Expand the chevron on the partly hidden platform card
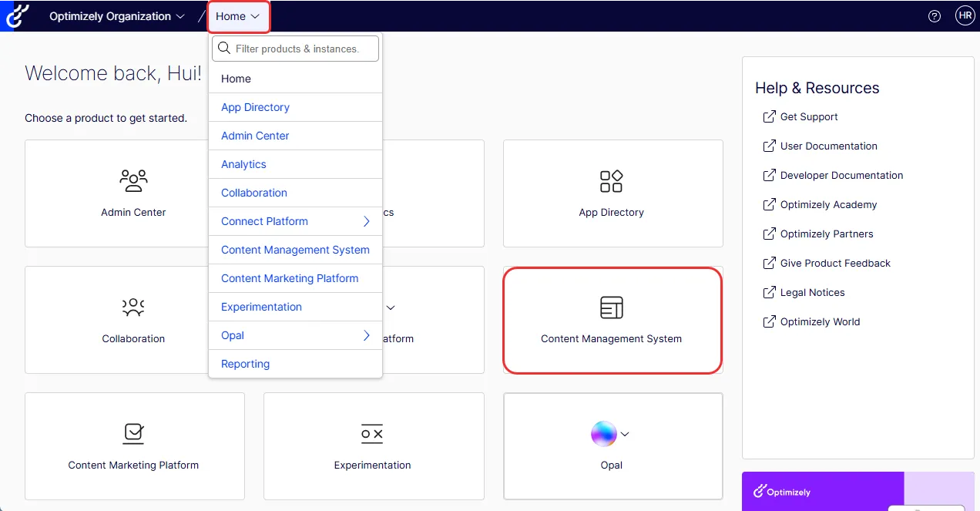The height and width of the screenshot is (511, 980). click(x=391, y=308)
